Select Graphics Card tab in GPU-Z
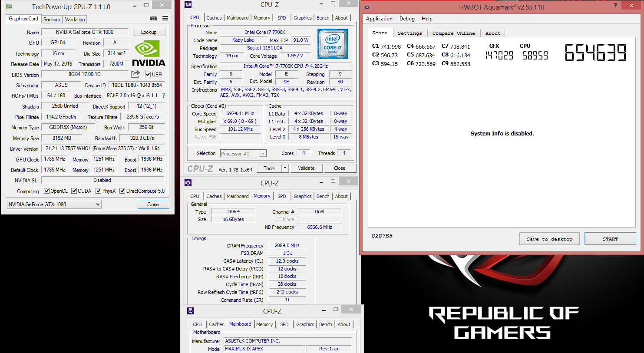Screen dimensions: 644x353 (x=23, y=19)
